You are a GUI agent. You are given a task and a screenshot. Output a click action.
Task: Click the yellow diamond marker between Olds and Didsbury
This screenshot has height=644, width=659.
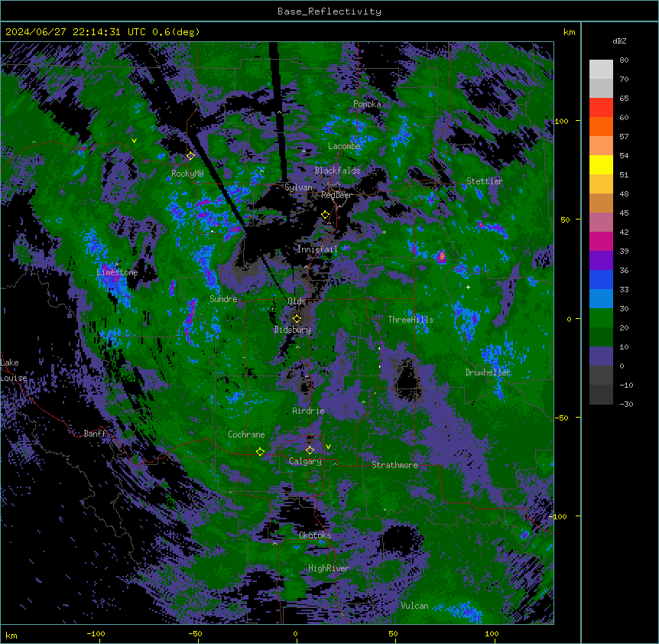point(297,318)
